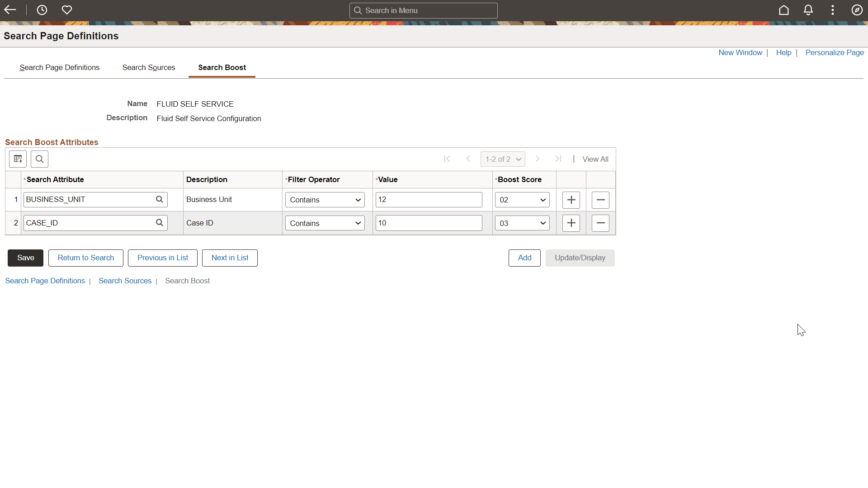Open the NavBar compass icon
868x488 pixels.
click(857, 10)
